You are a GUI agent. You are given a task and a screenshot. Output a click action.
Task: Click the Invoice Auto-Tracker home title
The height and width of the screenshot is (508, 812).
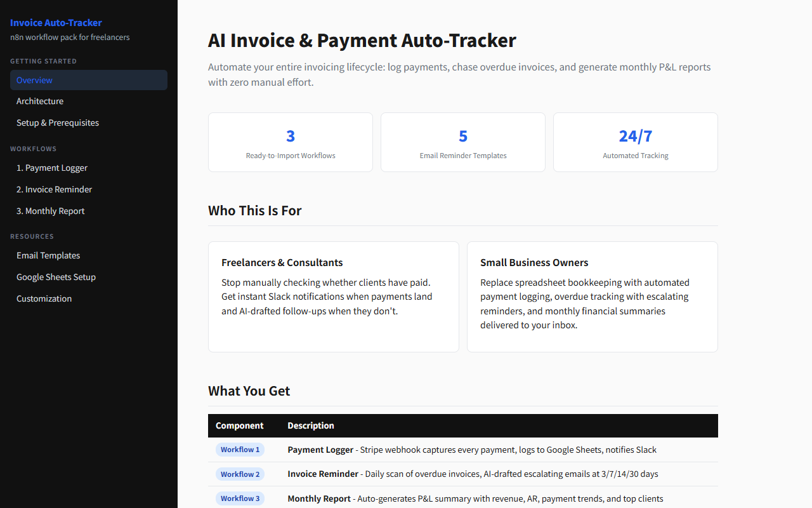pos(56,23)
